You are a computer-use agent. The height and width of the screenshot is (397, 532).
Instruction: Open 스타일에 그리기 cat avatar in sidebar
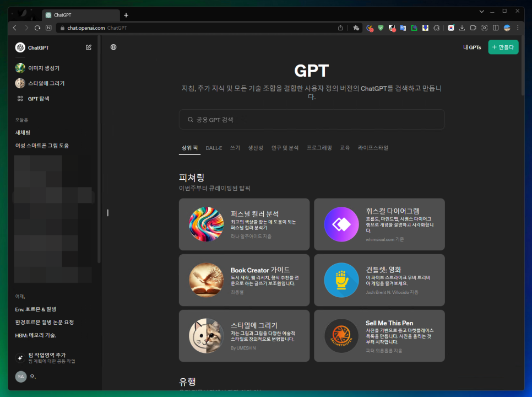(x=20, y=83)
